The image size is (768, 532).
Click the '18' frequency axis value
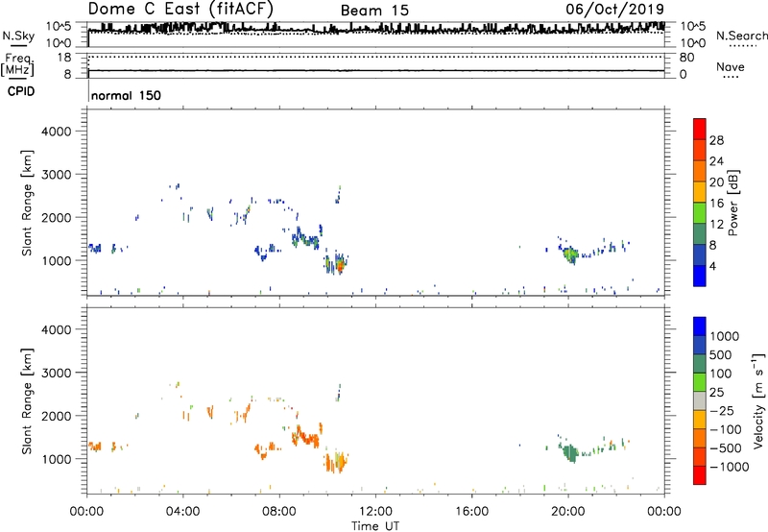[64, 58]
